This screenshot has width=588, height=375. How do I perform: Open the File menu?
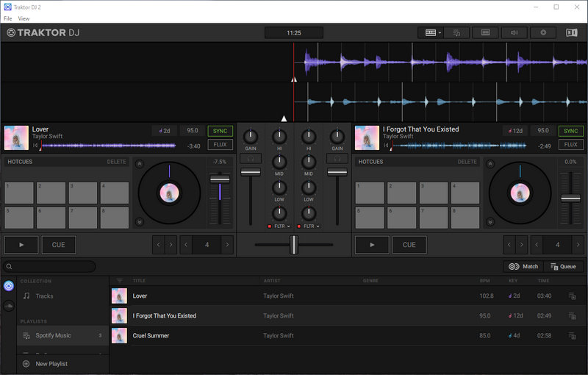8,18
